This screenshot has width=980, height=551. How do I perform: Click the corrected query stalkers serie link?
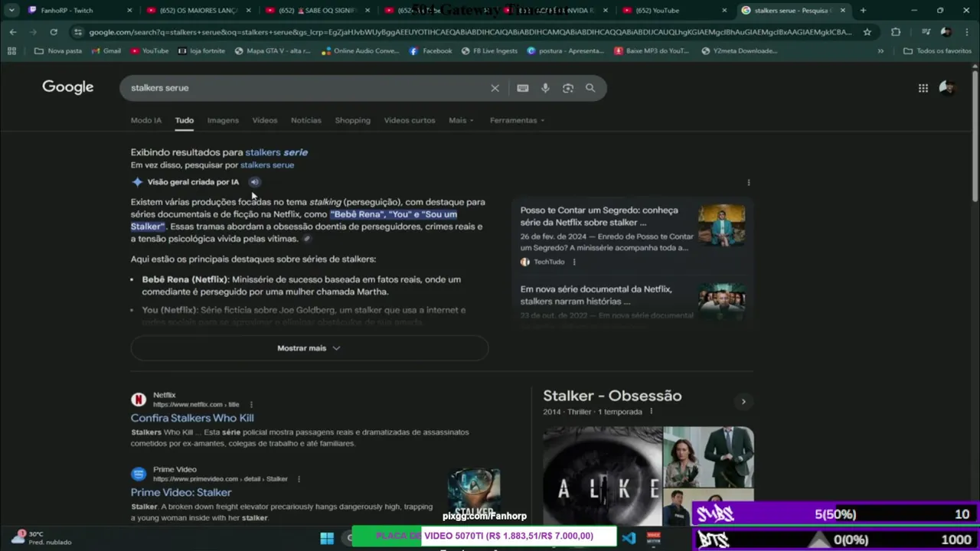tap(276, 152)
